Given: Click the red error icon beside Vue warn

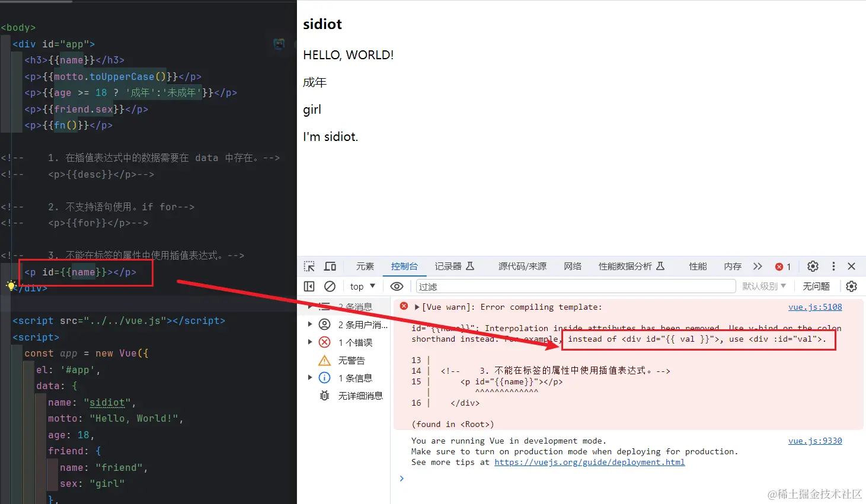Looking at the screenshot, I should point(404,306).
